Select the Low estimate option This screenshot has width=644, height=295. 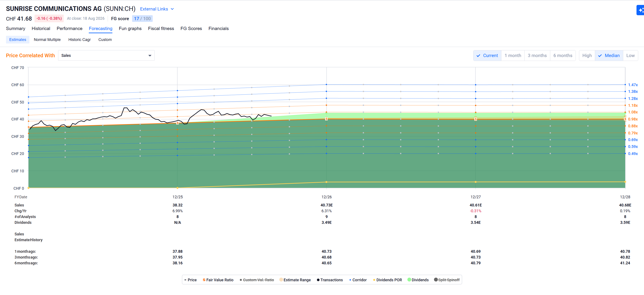630,56
